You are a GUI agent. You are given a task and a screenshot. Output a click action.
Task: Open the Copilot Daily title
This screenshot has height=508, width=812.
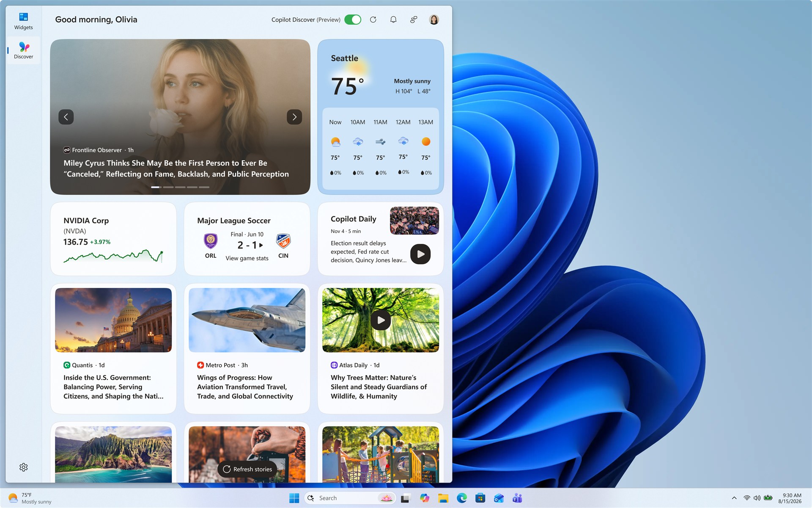tap(354, 219)
